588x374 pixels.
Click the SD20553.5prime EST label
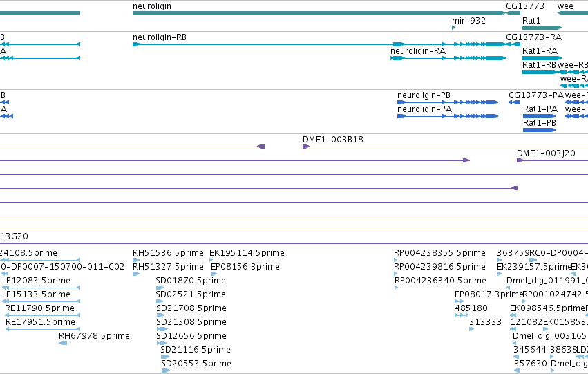tap(196, 364)
